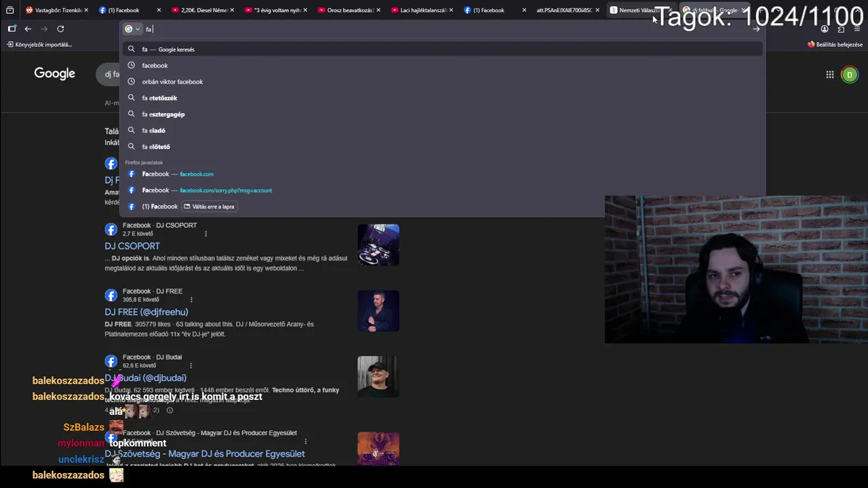868x488 pixels.
Task: Select the "fa esztergagép" suggestion
Action: pyautogui.click(x=442, y=115)
